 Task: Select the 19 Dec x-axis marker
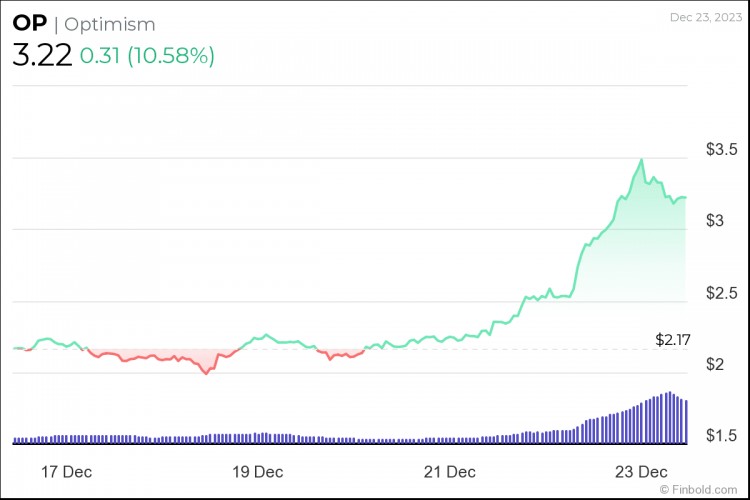tap(256, 471)
